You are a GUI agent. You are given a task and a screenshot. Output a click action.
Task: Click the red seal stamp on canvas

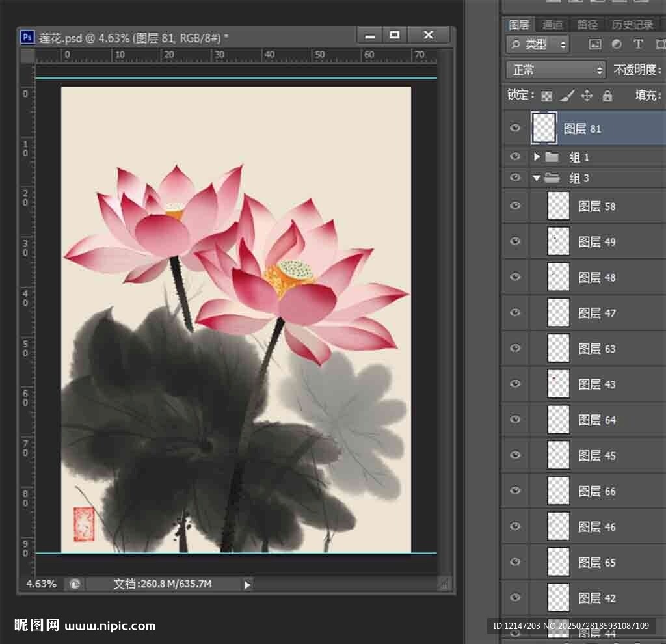[84, 524]
